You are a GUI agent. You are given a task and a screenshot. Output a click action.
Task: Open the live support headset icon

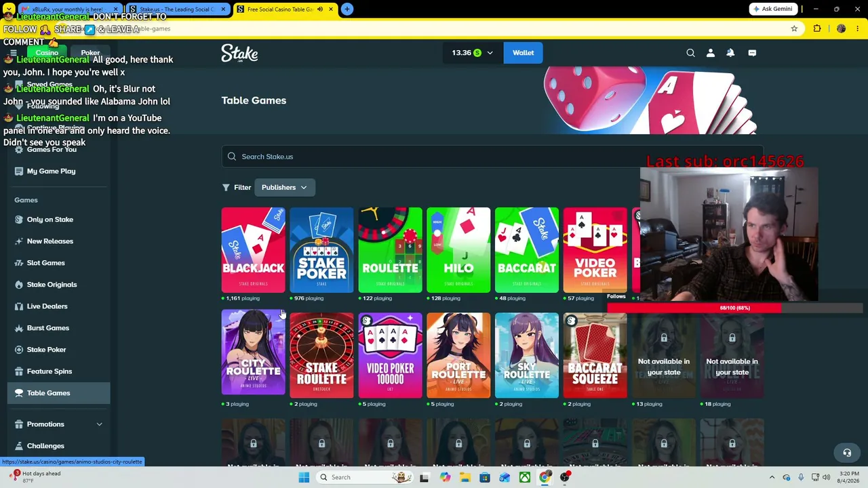click(847, 453)
